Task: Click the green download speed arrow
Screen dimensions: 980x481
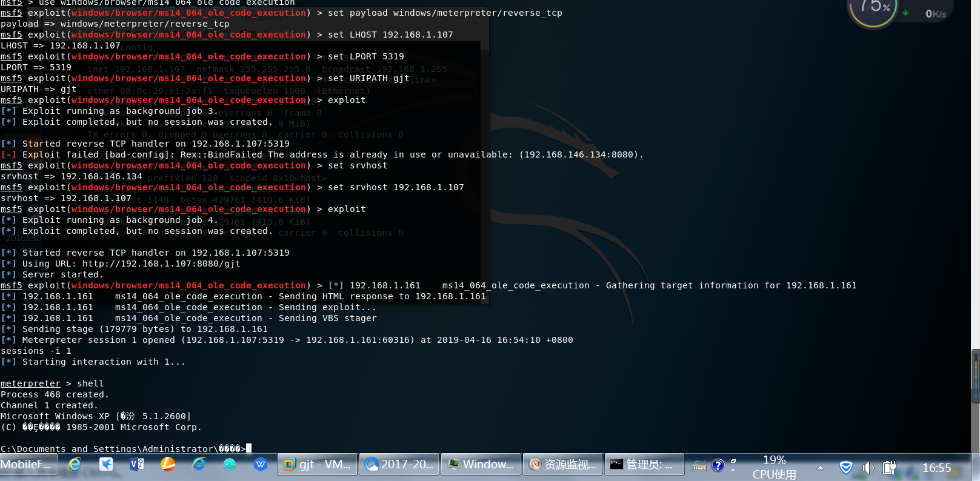Action: [x=905, y=13]
